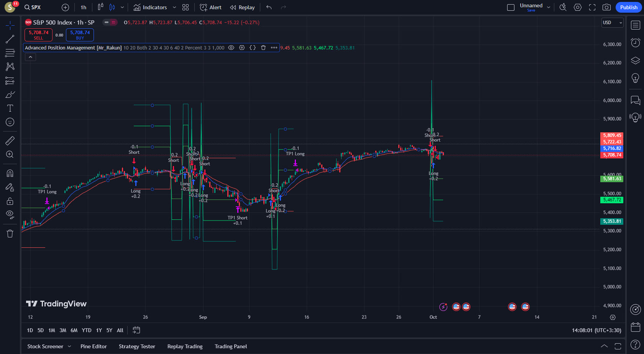Click the trash icon to remove drawings
The height and width of the screenshot is (354, 644).
click(x=10, y=234)
